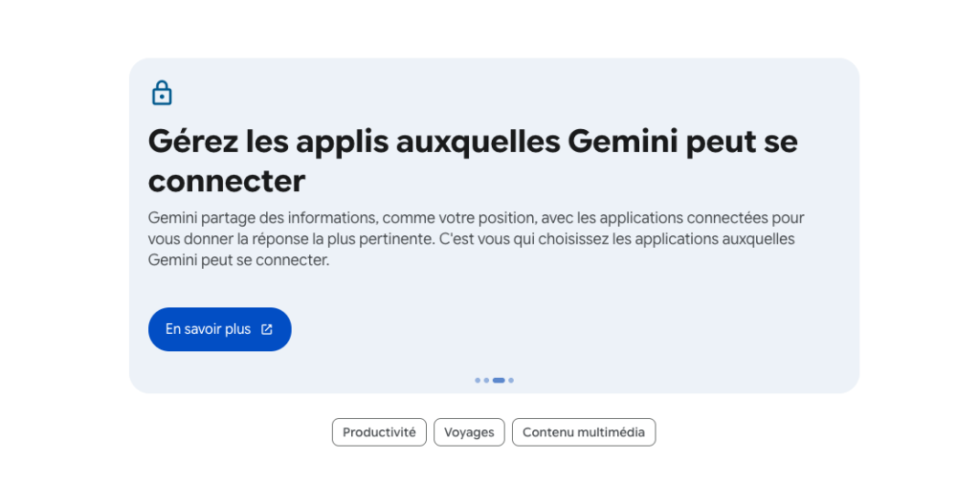Jump to the first carousel slide dot
This screenshot has width=980, height=484.
[x=478, y=381]
